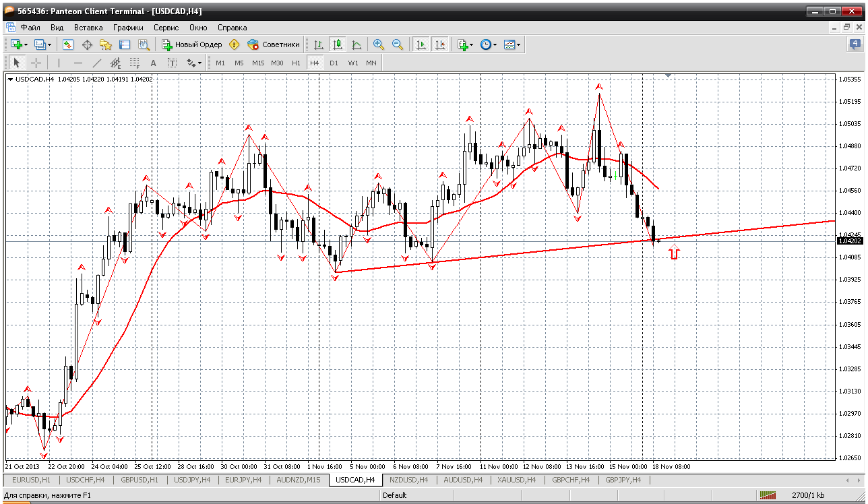The width and height of the screenshot is (868, 504).
Task: Select the horizontal line tool
Action: pos(78,63)
